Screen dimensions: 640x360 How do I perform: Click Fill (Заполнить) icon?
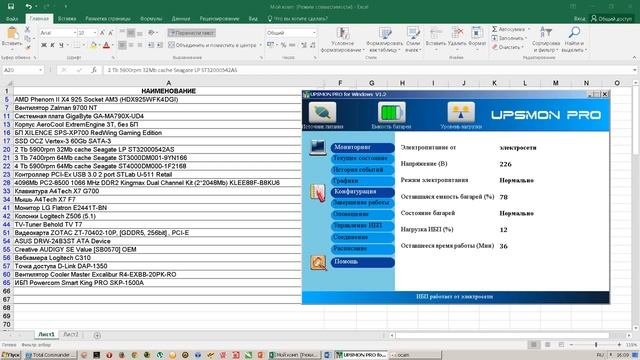[x=494, y=38]
